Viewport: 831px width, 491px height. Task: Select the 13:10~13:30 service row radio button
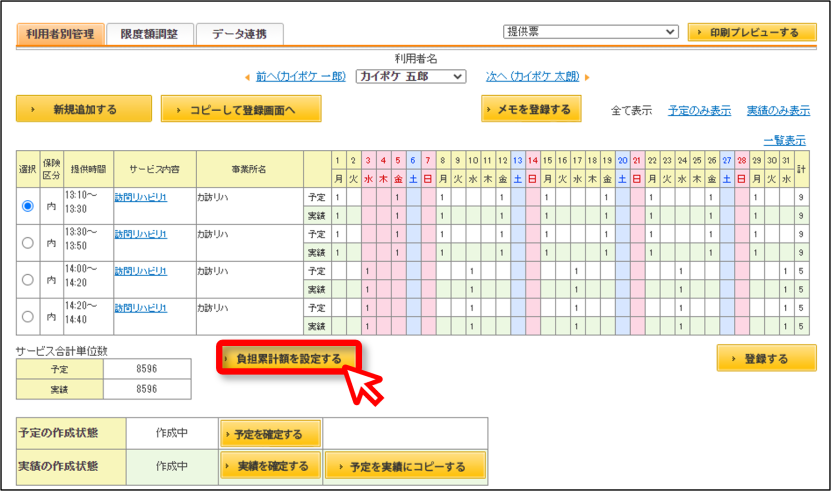click(28, 206)
